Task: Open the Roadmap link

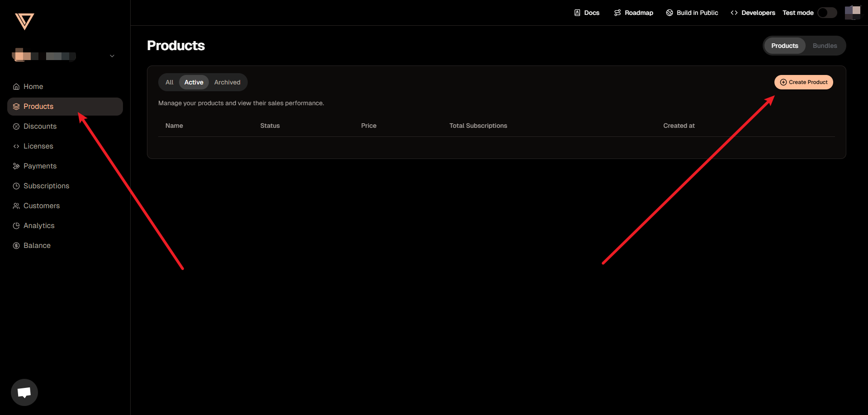Action: [633, 13]
